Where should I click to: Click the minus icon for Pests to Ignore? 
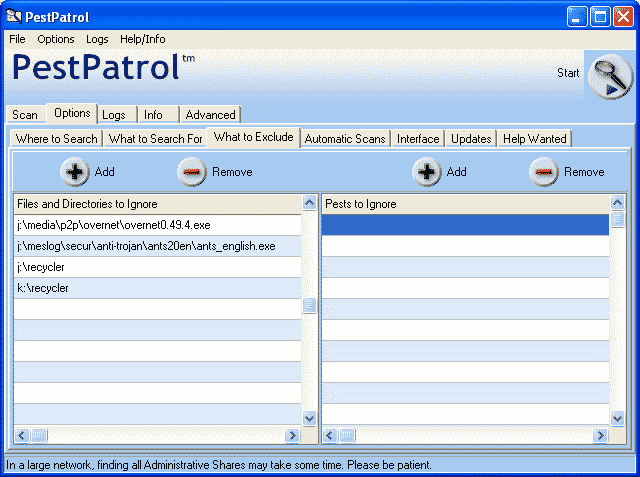(544, 172)
